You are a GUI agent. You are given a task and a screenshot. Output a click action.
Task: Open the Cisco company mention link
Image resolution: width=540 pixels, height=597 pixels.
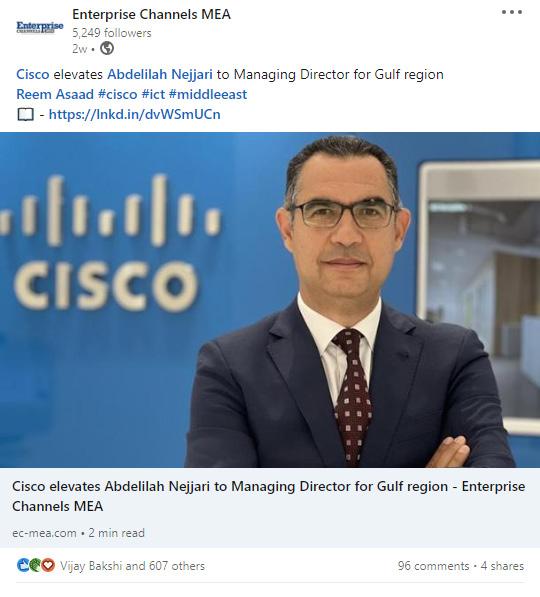click(x=33, y=74)
